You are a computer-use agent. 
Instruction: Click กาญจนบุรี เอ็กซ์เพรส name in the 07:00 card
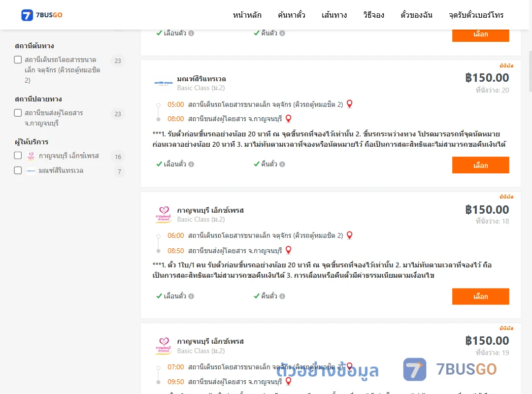(x=210, y=341)
